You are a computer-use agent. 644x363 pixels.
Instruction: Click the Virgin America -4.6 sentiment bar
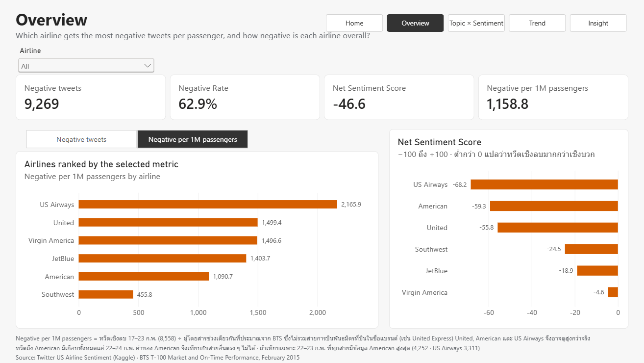tap(613, 292)
